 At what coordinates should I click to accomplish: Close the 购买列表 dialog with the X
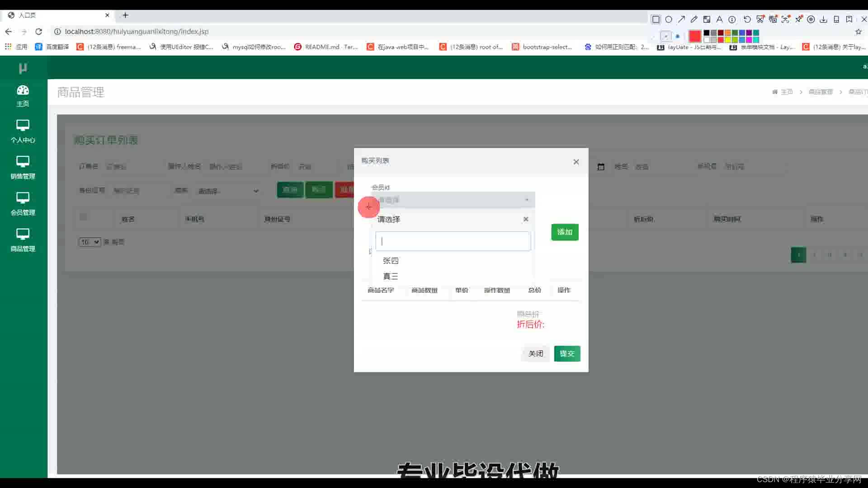[x=576, y=162]
